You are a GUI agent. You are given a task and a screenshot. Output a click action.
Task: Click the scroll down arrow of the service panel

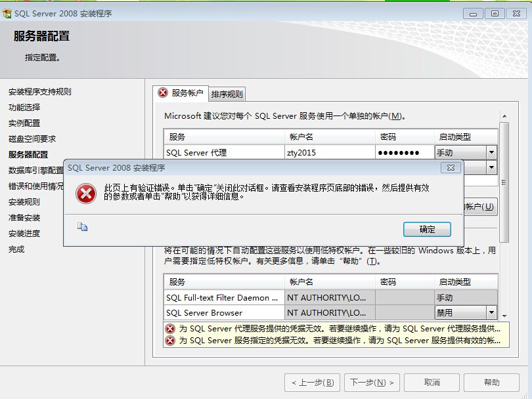[504, 316]
